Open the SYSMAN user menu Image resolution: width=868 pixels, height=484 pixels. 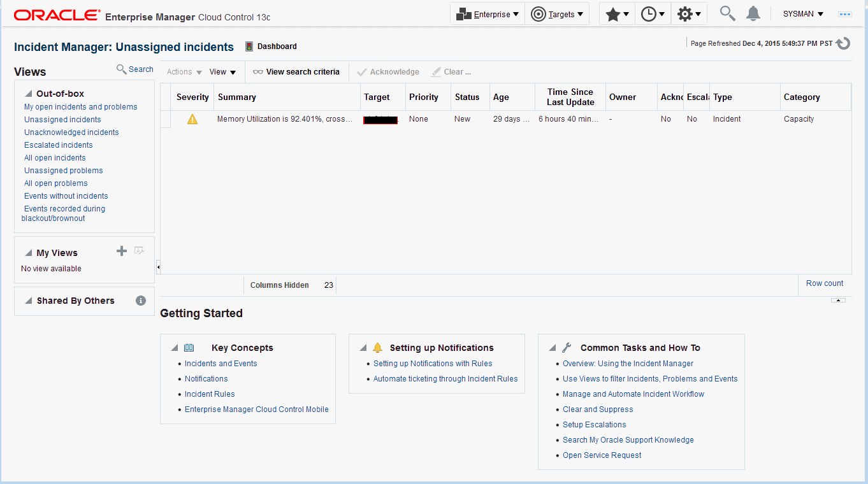(x=803, y=14)
